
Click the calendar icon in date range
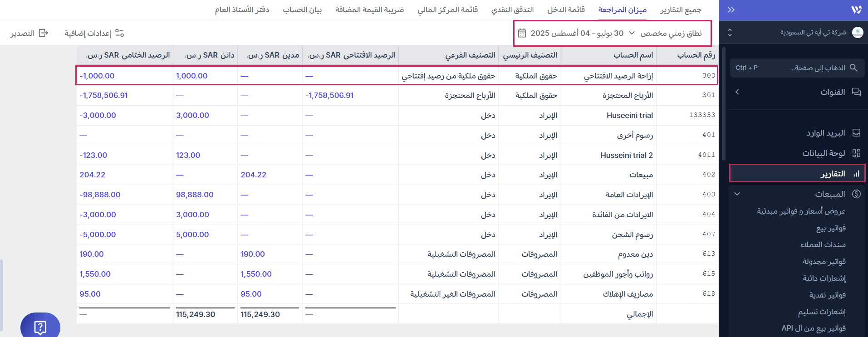pos(522,33)
